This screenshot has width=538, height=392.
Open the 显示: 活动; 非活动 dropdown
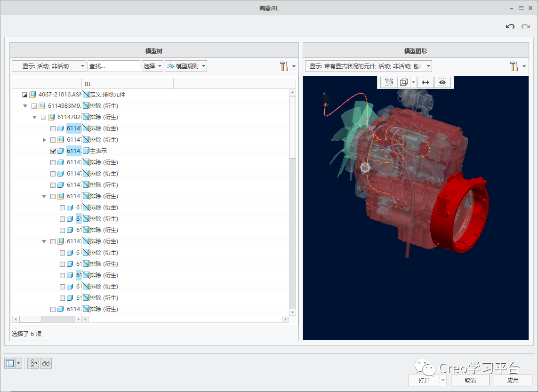(x=49, y=66)
